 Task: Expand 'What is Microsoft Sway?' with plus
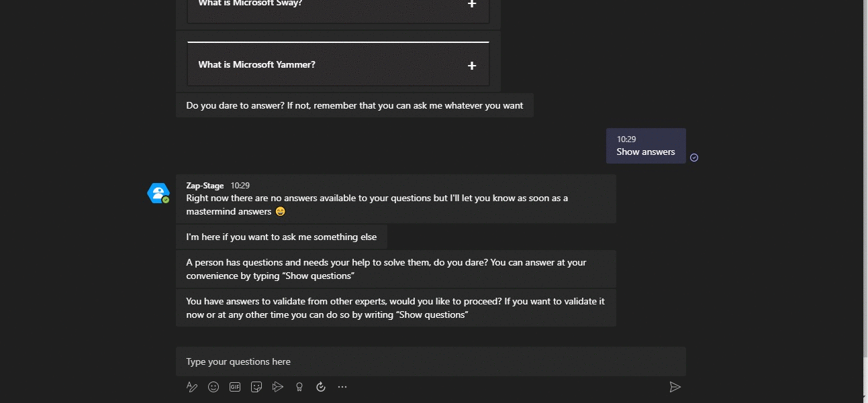click(472, 4)
